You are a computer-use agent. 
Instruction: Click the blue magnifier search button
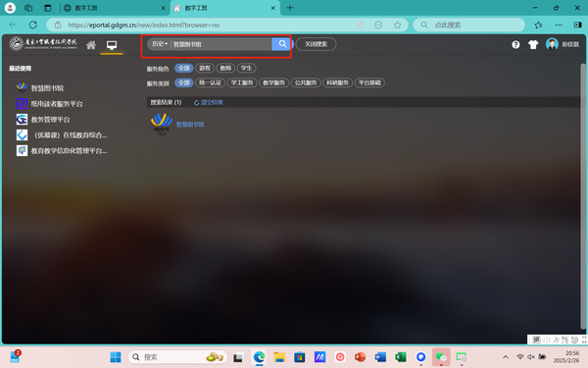(281, 44)
